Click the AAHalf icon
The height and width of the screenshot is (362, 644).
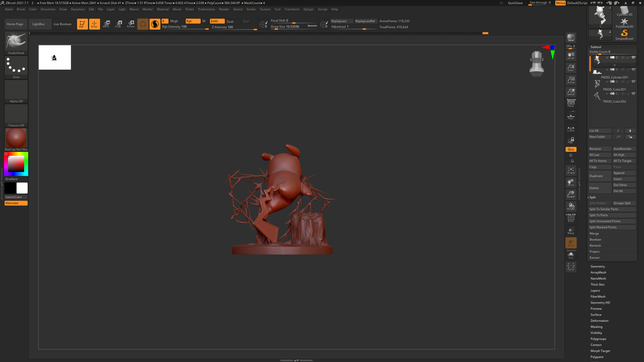point(571,92)
